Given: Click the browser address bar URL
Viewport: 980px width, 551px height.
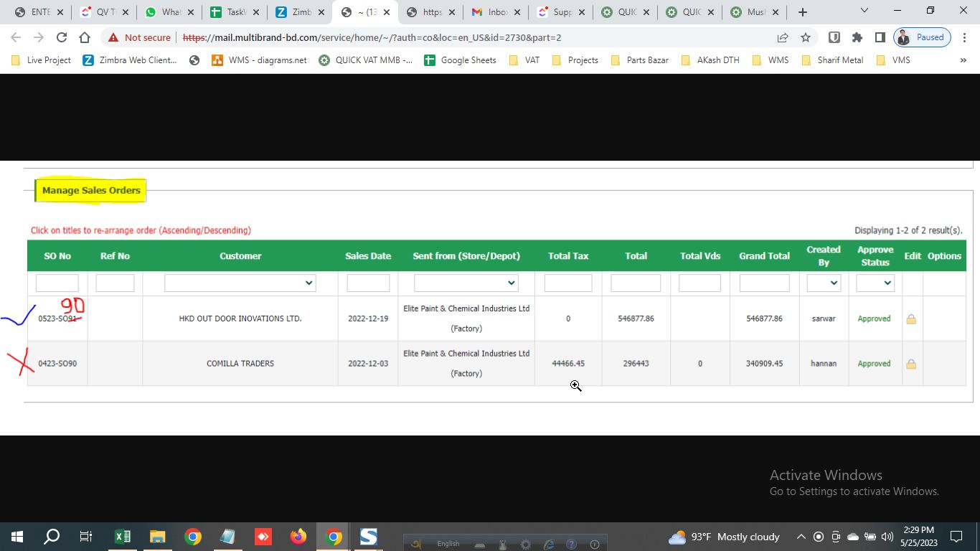Looking at the screenshot, I should (372, 37).
